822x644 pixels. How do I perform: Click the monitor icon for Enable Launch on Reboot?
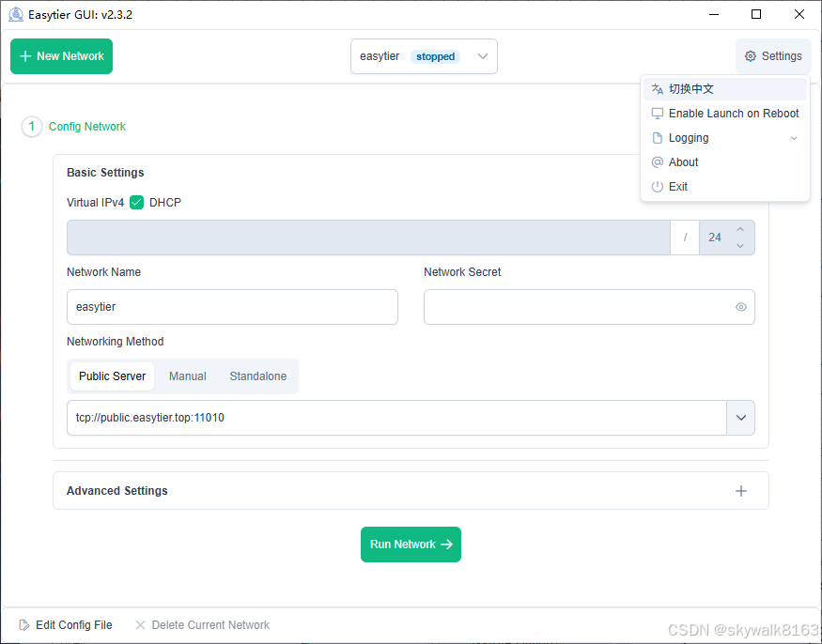[657, 114]
